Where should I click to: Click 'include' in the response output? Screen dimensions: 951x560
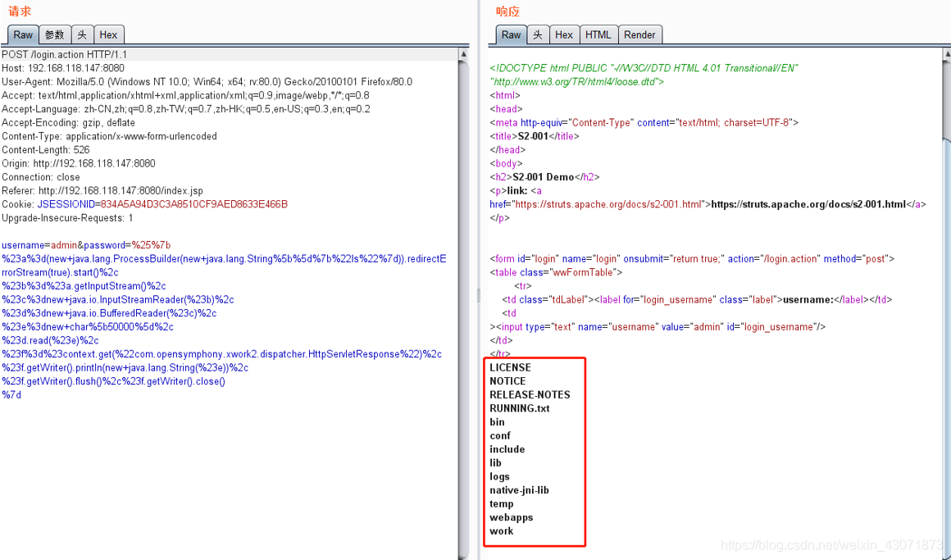tap(507, 449)
